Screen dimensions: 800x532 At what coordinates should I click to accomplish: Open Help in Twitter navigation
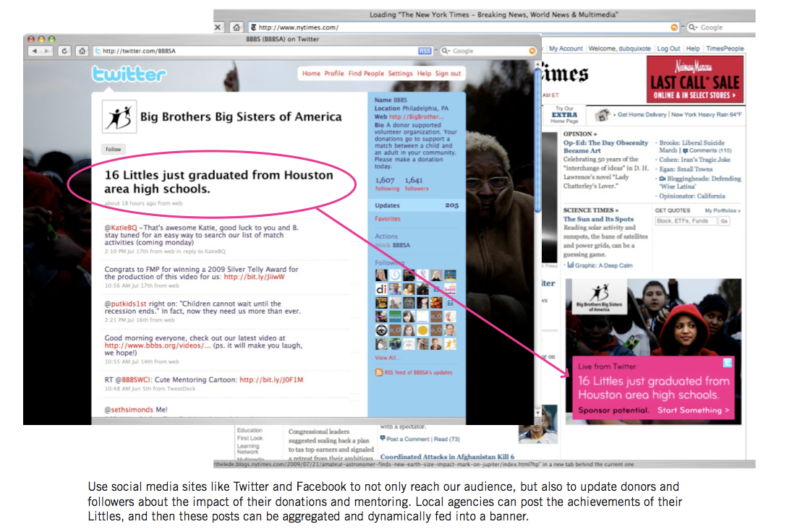pos(424,74)
